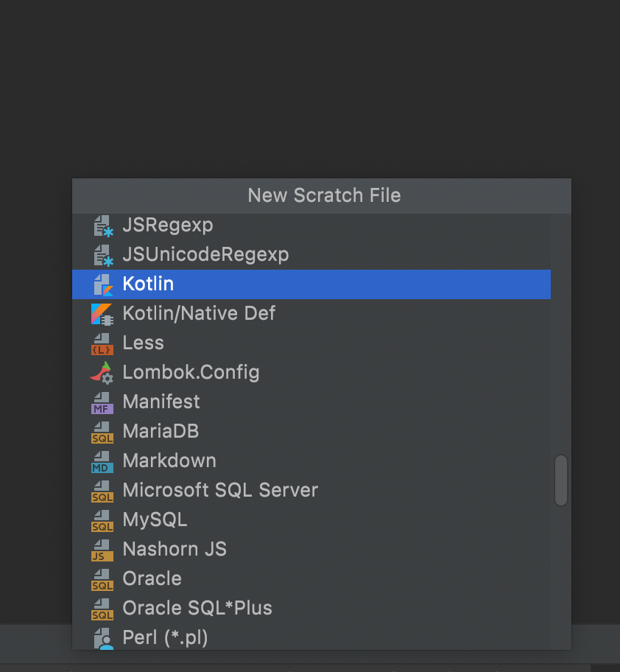Click the Microsoft SQL Server icon
This screenshot has width=620, height=672.
tap(102, 491)
